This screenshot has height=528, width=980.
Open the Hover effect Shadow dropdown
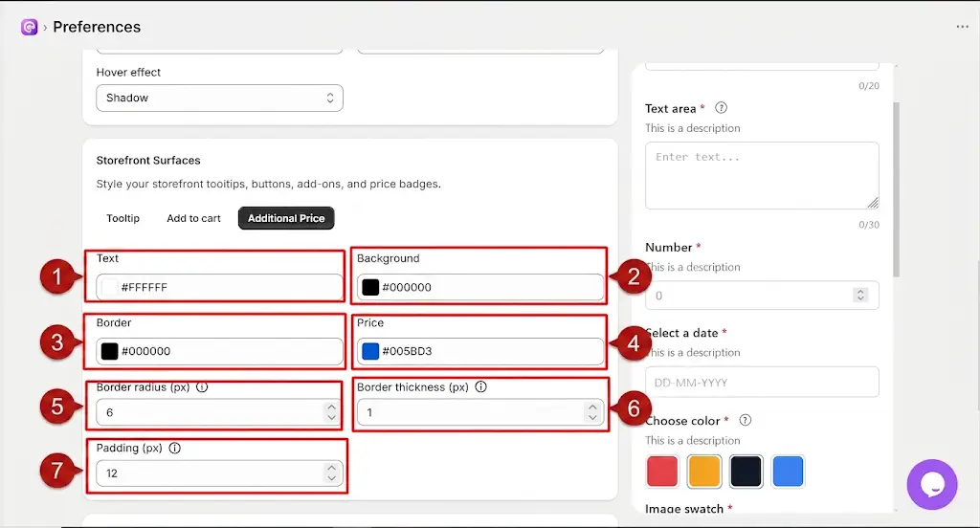point(219,99)
